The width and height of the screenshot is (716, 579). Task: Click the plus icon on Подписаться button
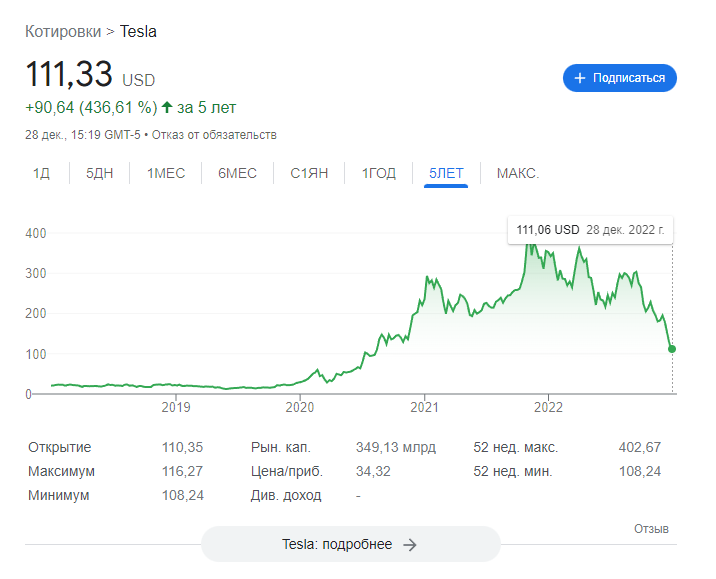click(x=580, y=78)
